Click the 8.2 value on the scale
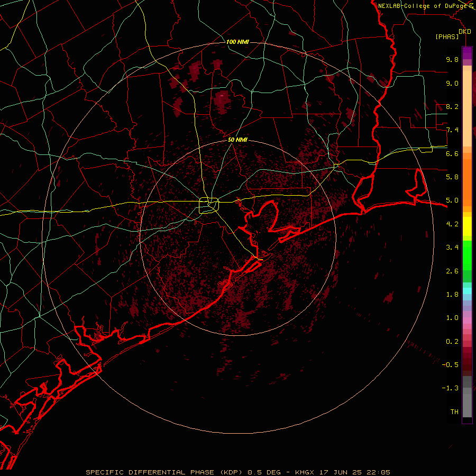 pyautogui.click(x=452, y=107)
